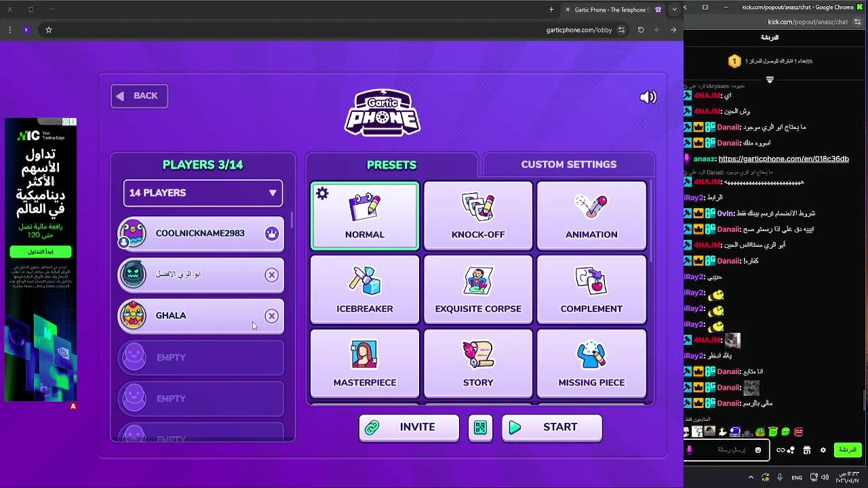The width and height of the screenshot is (868, 488).
Task: Click the green Arabic chat button in Kick
Action: click(x=848, y=450)
